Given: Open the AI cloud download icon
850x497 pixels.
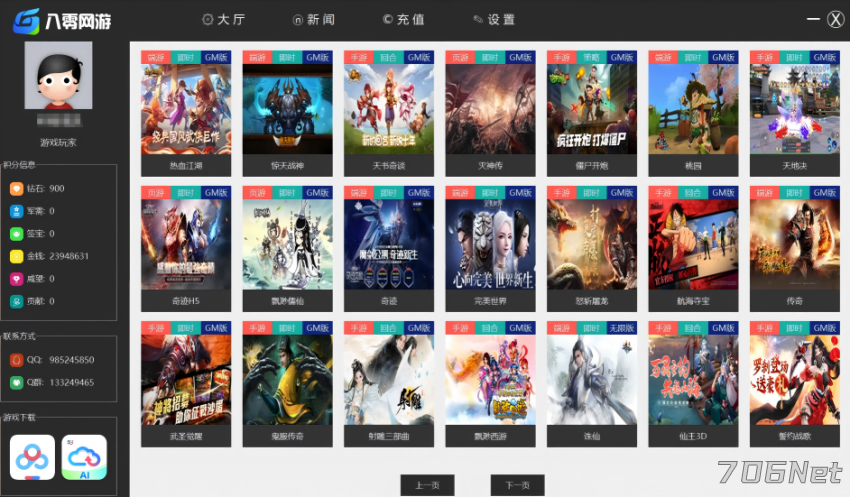Looking at the screenshot, I should coord(84,457).
